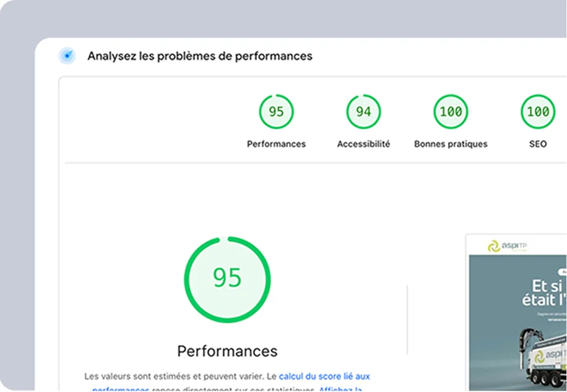Image resolution: width=567 pixels, height=392 pixels.
Task: Select the 100 Bonnes pratiques gauge circle
Action: click(x=451, y=112)
